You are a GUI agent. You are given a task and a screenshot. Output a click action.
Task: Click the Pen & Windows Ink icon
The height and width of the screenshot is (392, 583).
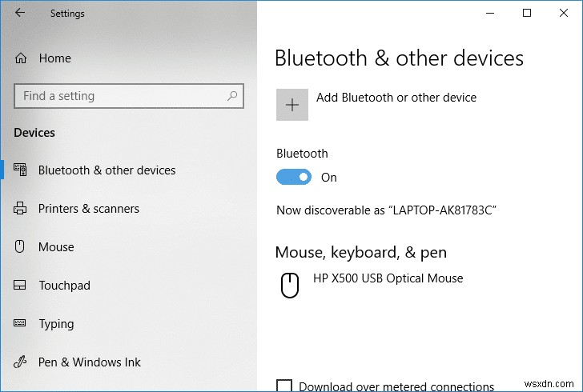point(21,362)
